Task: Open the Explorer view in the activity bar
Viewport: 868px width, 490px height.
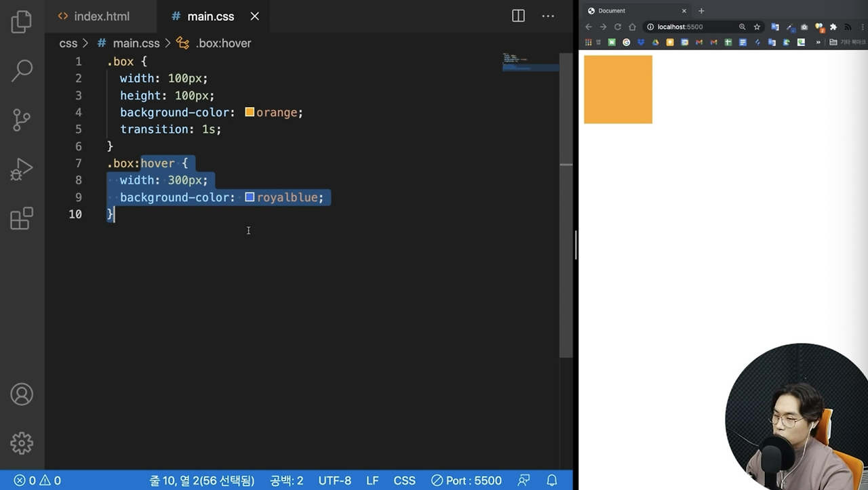Action: coord(22,21)
